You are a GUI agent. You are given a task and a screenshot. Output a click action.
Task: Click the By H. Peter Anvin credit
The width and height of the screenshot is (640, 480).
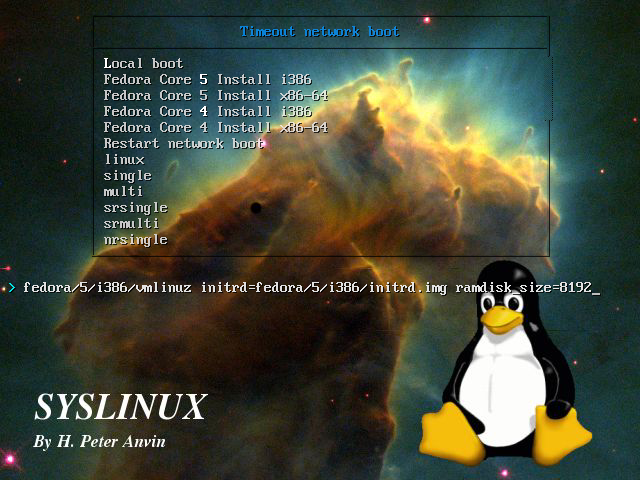tap(100, 441)
